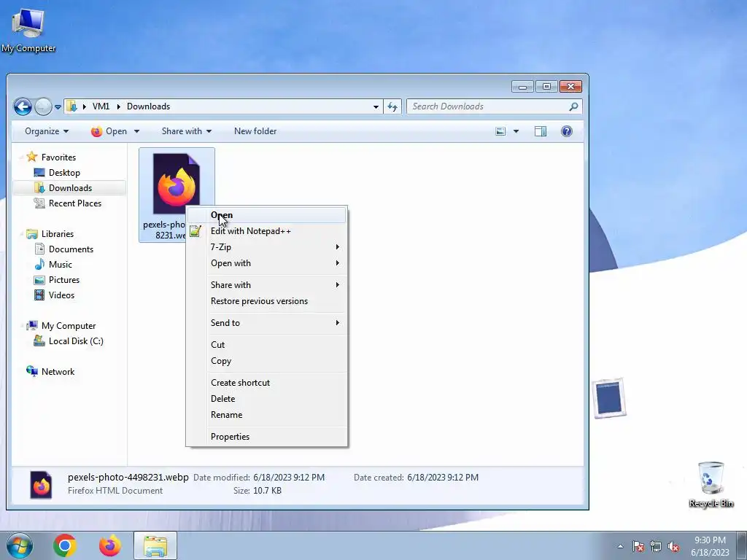This screenshot has width=747, height=560.
Task: Select My Computer in the navigation pane
Action: pos(68,326)
